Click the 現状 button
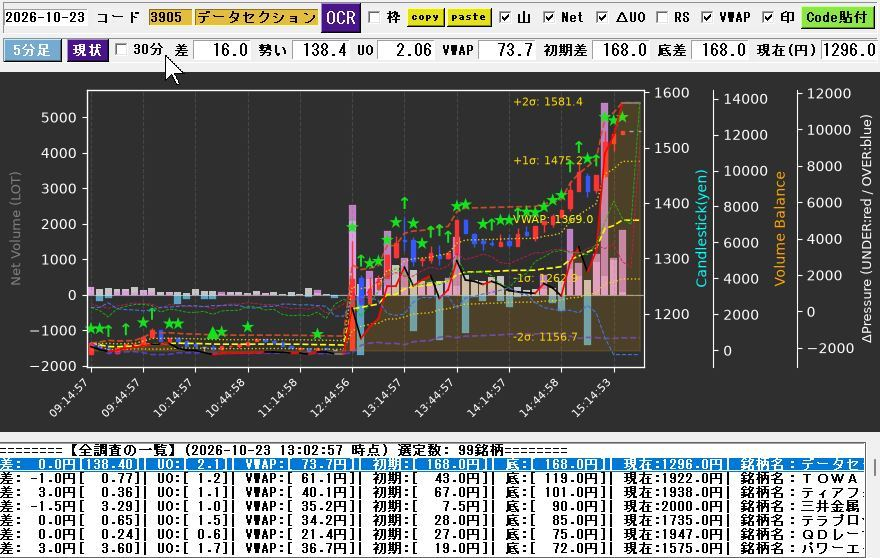 tap(88, 50)
